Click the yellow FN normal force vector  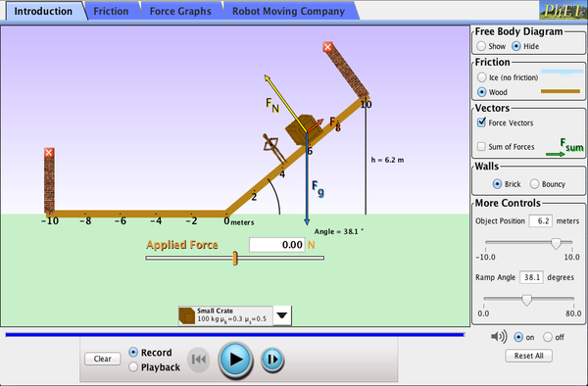pyautogui.click(x=285, y=104)
